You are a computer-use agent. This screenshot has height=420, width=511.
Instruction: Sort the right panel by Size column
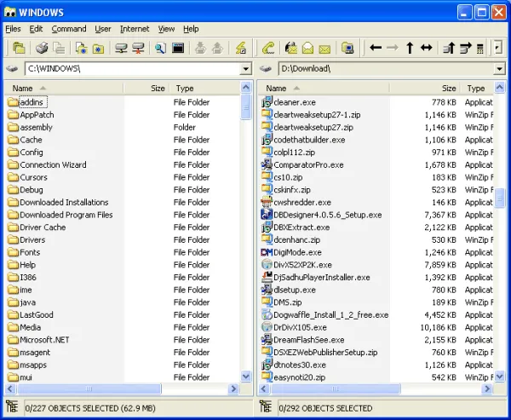(x=448, y=89)
